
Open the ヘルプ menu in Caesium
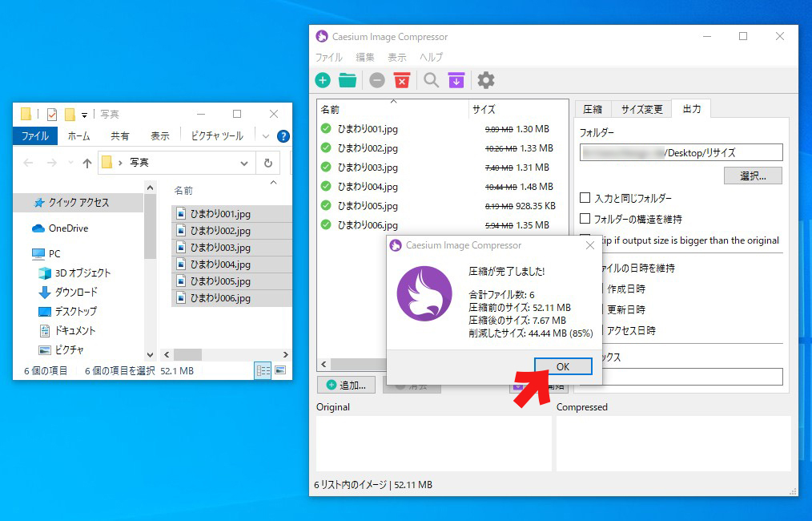432,57
